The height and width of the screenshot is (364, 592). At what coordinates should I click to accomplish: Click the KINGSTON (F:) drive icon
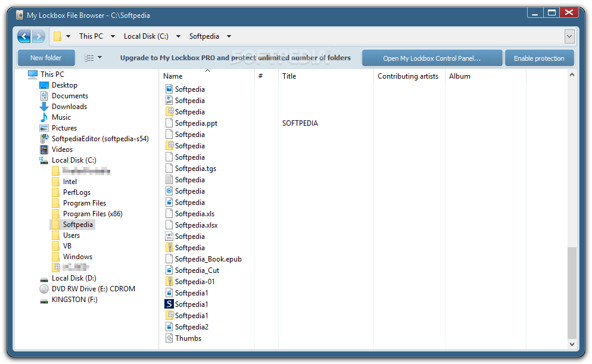click(x=44, y=301)
